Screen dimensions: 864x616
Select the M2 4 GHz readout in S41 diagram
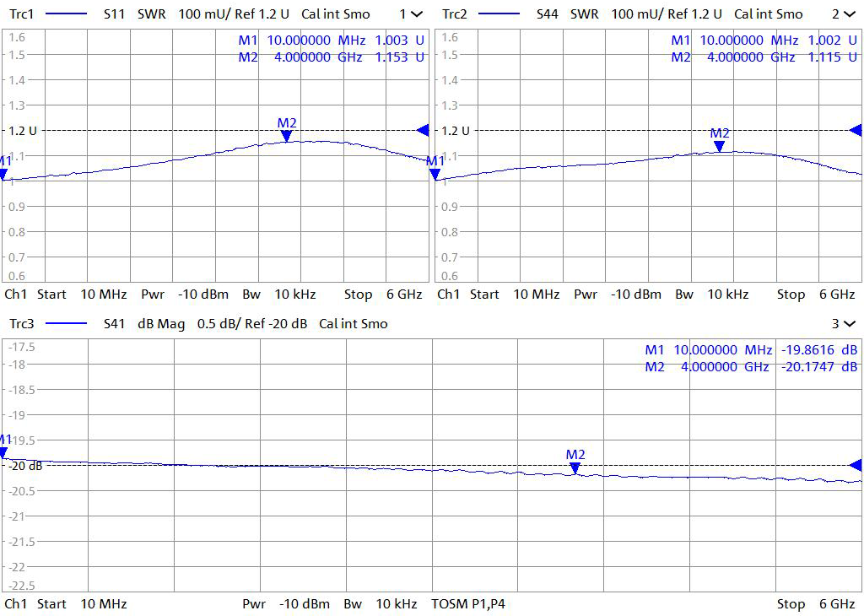(751, 367)
